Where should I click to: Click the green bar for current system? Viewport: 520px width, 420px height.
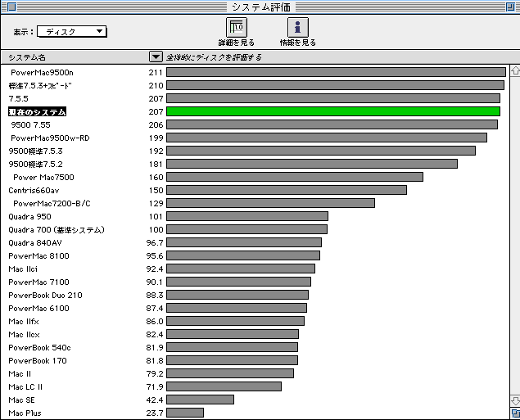tap(332, 111)
